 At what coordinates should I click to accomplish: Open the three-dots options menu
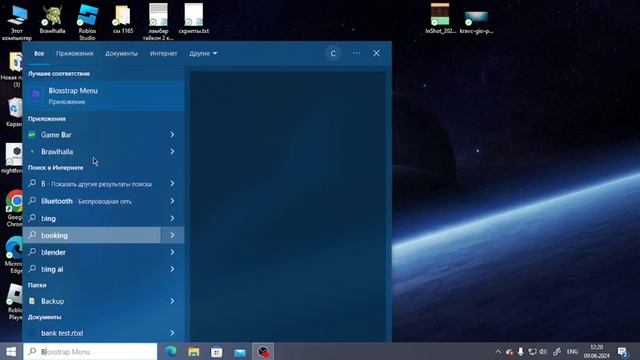(356, 53)
